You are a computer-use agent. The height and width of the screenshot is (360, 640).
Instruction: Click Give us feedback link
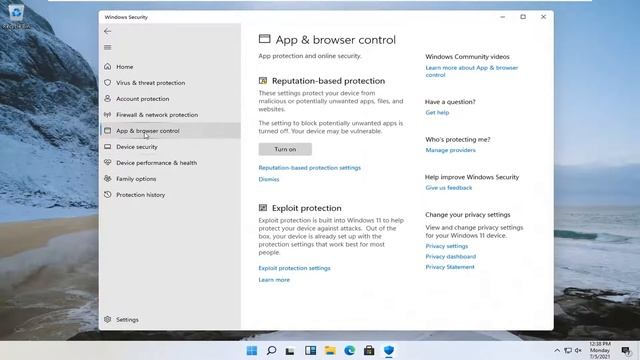(x=449, y=188)
